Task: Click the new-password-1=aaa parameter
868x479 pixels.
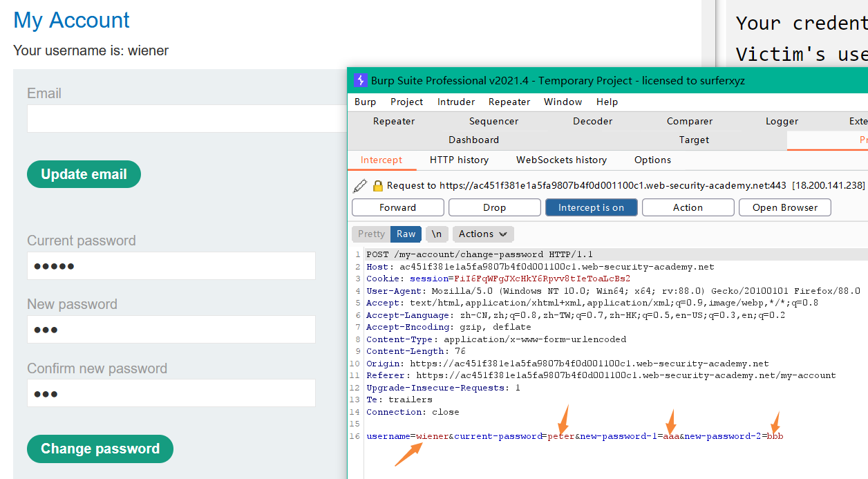Action: coord(630,436)
